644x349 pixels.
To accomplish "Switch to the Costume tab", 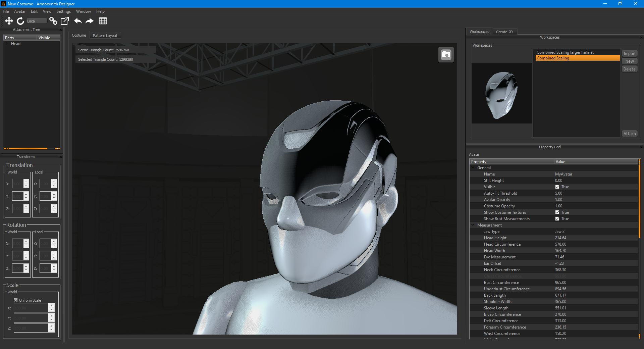I will click(79, 35).
